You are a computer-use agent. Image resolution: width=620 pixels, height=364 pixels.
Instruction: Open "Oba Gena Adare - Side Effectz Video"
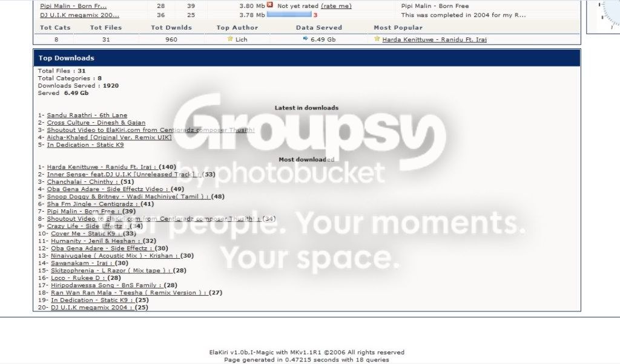[x=108, y=189]
